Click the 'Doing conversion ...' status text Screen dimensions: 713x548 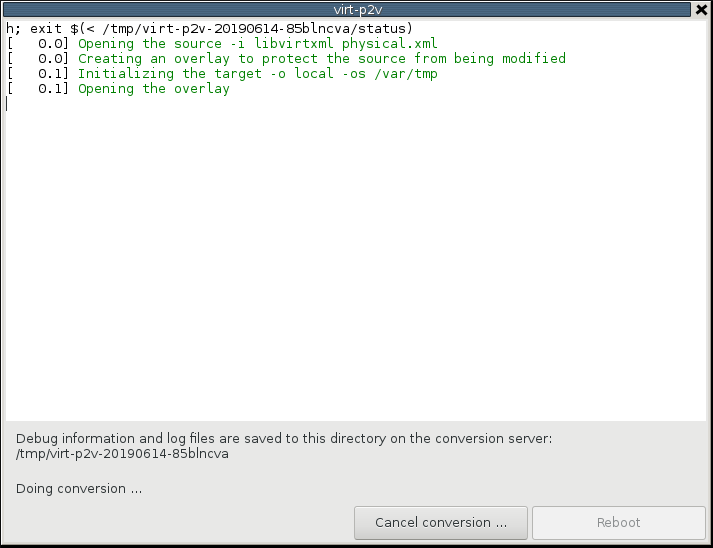tap(79, 489)
